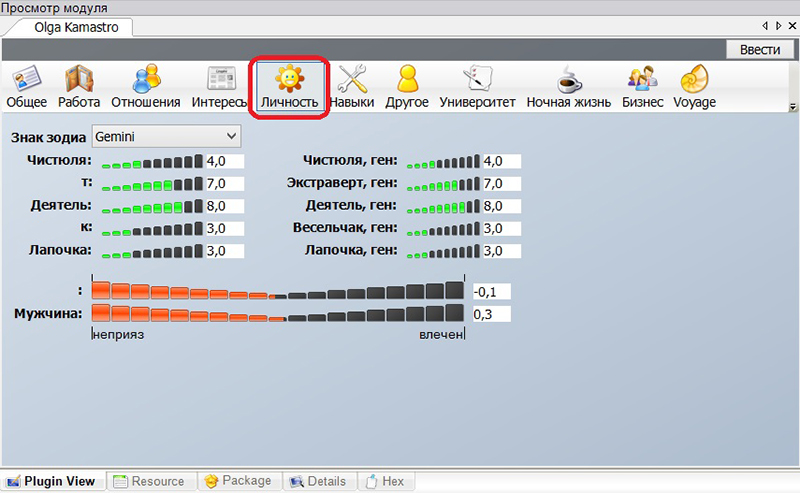The image size is (800, 493).
Task: Open the Навыки tools icon
Action: [352, 79]
